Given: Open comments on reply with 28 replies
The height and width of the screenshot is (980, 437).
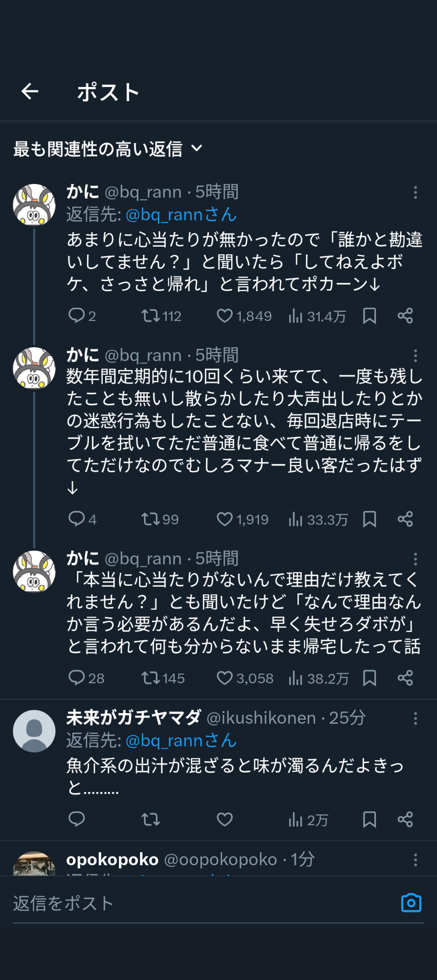Looking at the screenshot, I should (77, 678).
